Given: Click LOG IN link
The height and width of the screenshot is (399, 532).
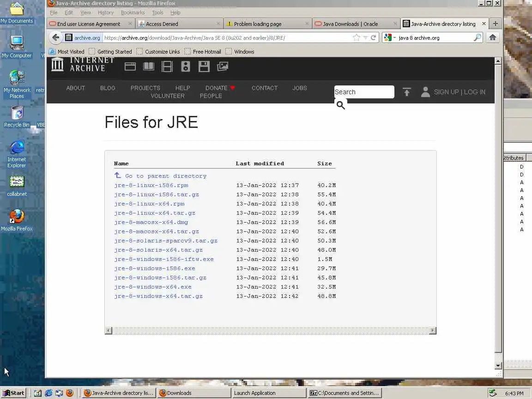Looking at the screenshot, I should pos(474,92).
